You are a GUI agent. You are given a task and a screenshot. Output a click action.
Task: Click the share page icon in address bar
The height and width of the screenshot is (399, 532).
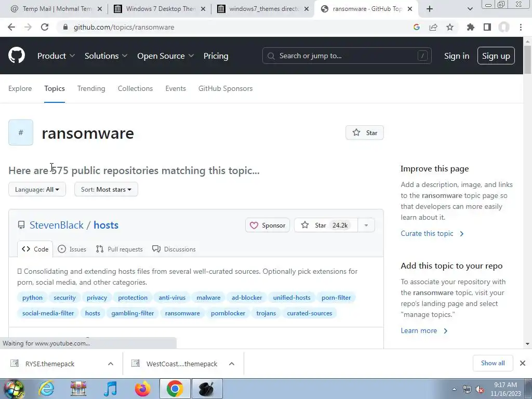[433, 27]
